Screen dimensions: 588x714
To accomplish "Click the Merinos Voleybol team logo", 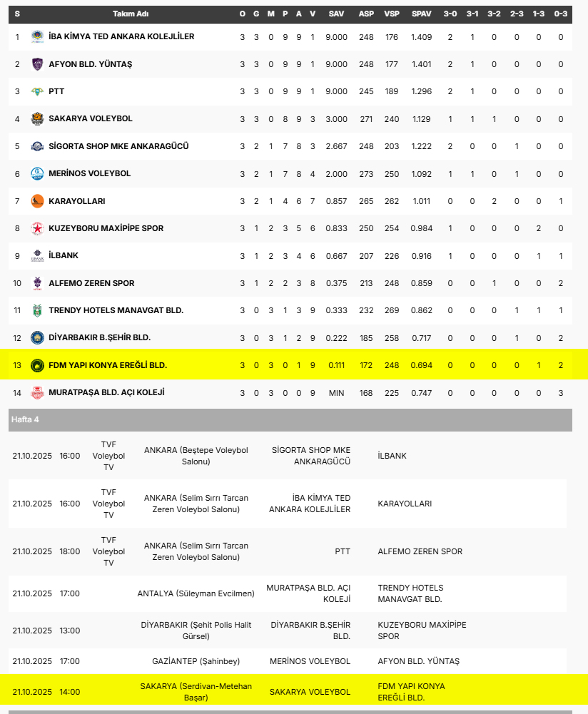I will [x=37, y=173].
